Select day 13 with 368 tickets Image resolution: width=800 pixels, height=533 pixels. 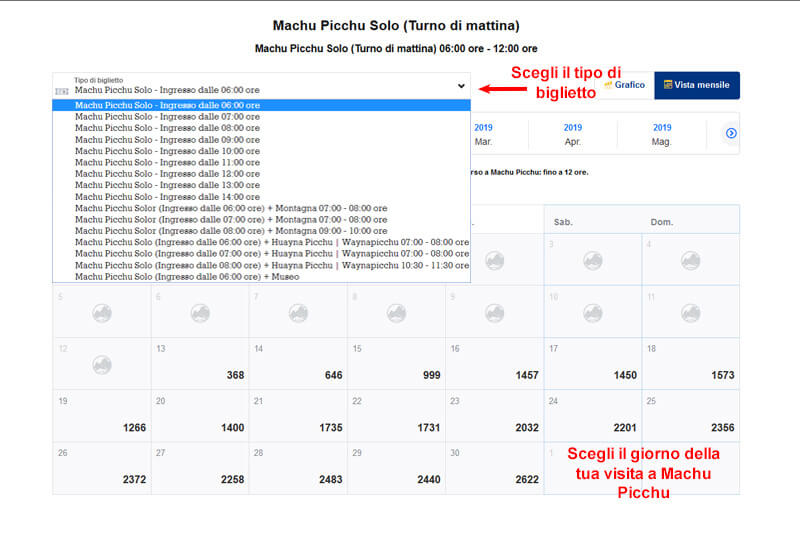tap(200, 364)
